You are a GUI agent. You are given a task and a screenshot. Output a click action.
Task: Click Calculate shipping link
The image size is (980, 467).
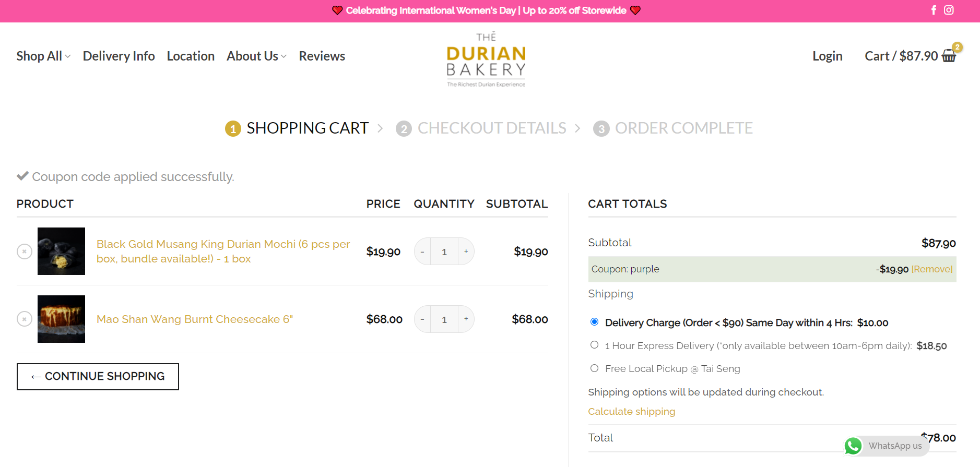(x=631, y=411)
